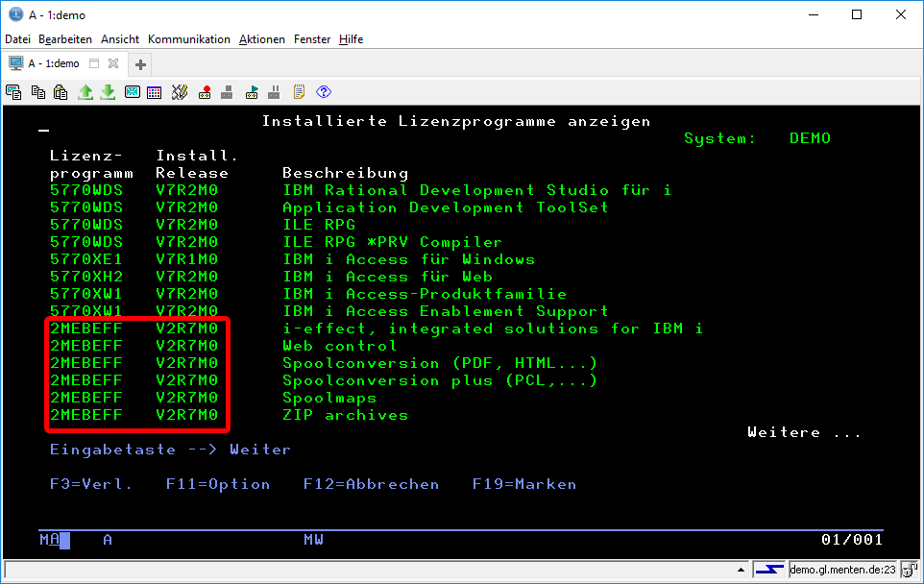Click the Pause macro toolbar icon

coord(274,92)
